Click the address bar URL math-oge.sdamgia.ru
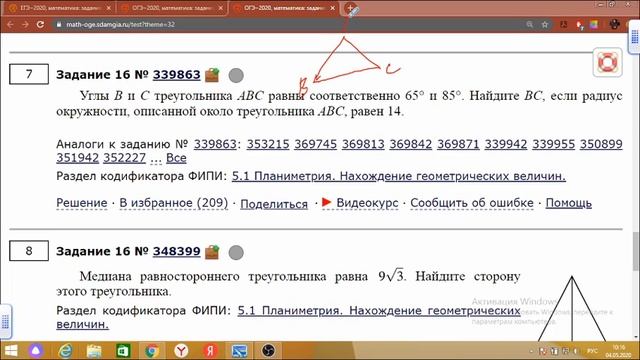Image resolution: width=640 pixels, height=360 pixels. 120,24
